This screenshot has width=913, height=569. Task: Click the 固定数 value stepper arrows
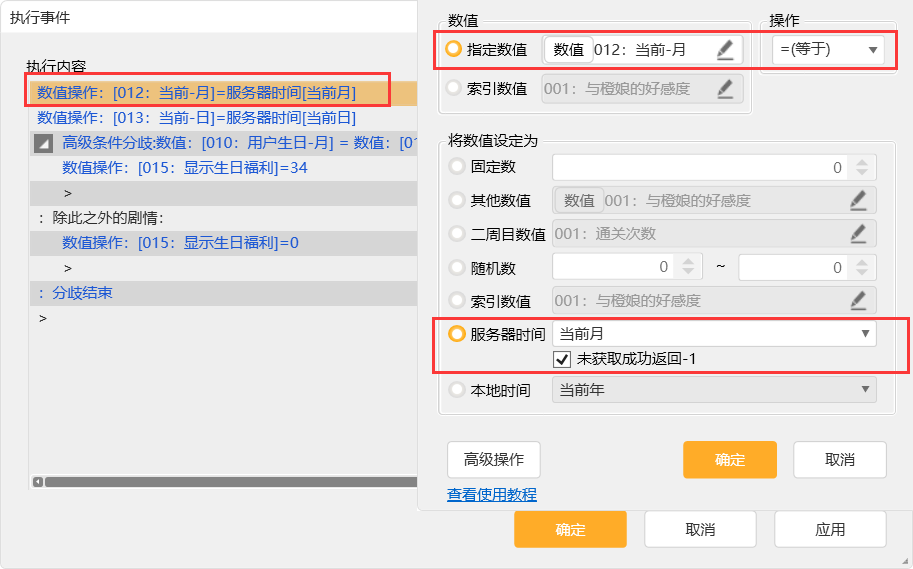(861, 167)
